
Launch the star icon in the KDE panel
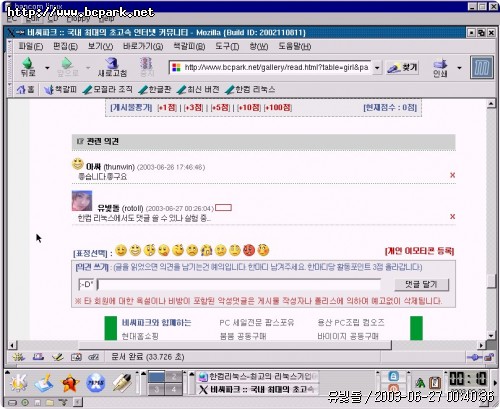tap(70, 383)
